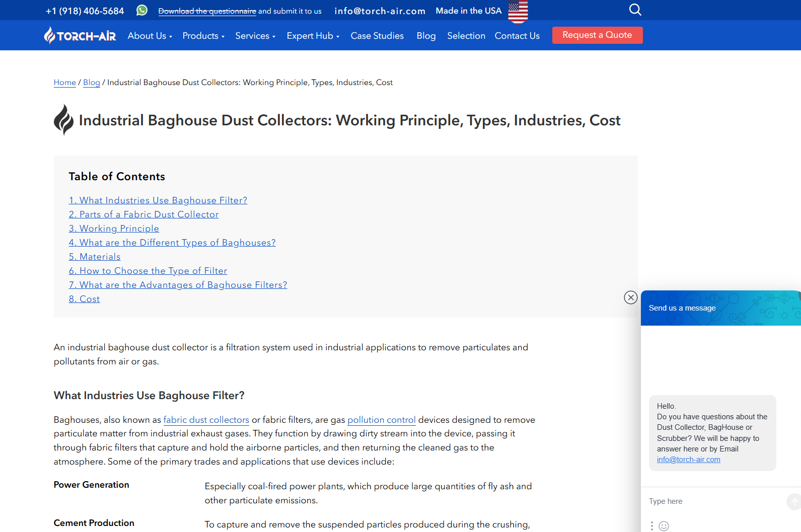Open chat options three-dot menu

pos(651,526)
